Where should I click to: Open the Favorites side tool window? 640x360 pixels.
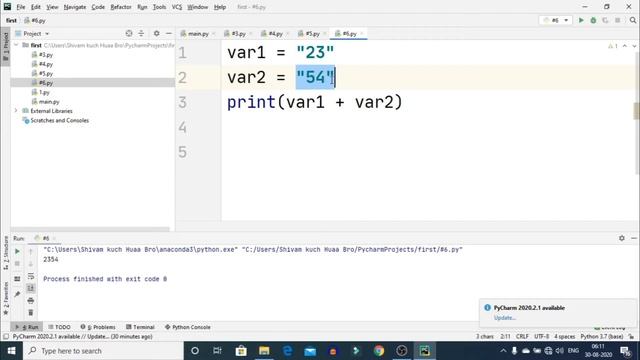pyautogui.click(x=6, y=298)
